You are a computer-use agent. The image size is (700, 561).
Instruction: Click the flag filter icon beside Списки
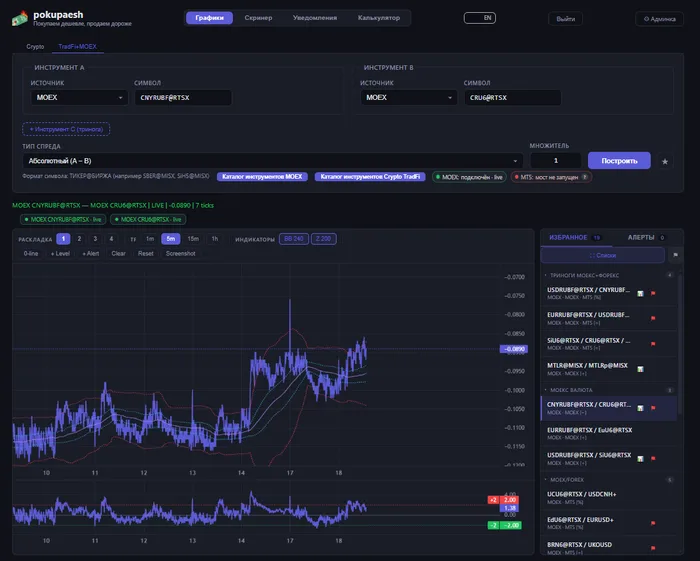pos(675,255)
